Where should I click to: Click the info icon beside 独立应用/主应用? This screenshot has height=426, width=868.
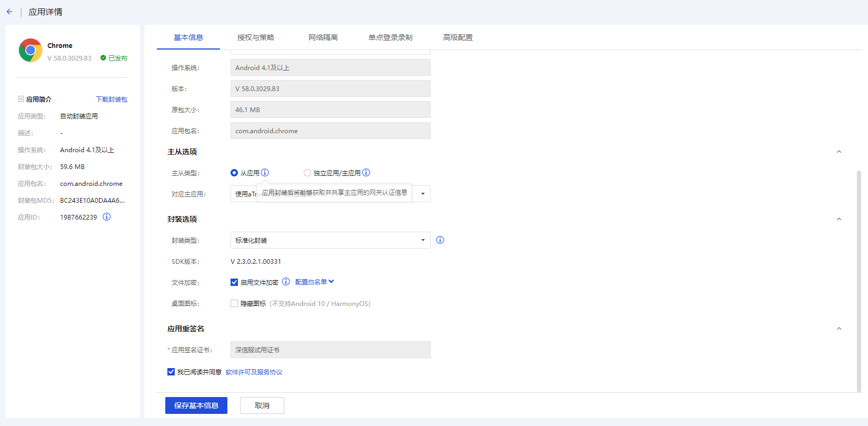point(366,173)
